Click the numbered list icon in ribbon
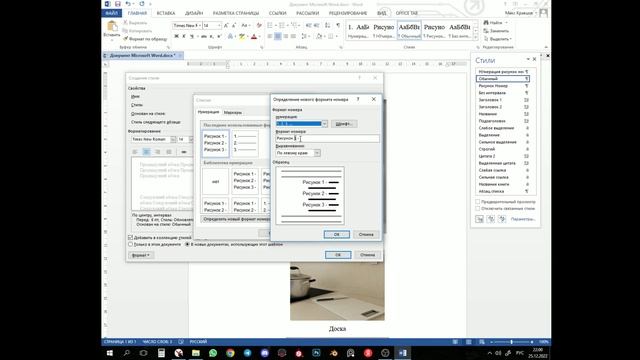Image resolution: width=640 pixels, height=360 pixels. tap(282, 25)
